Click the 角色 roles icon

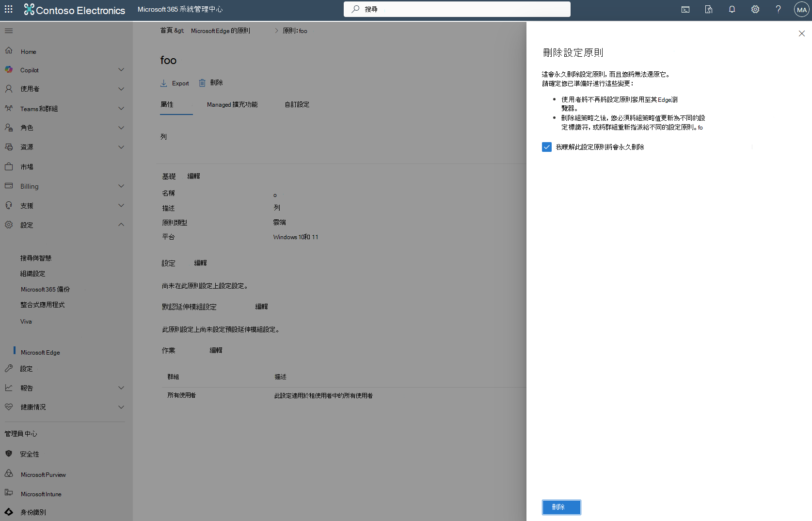(9, 128)
